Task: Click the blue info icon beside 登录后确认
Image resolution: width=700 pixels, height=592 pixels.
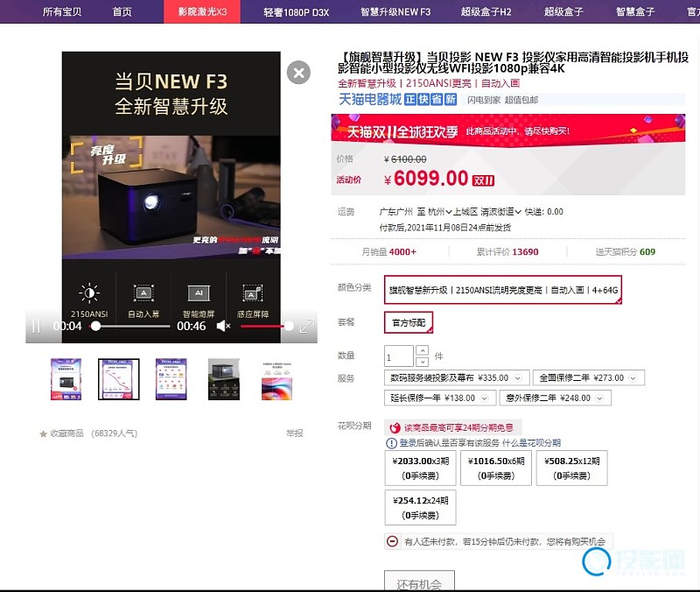Action: [x=391, y=443]
